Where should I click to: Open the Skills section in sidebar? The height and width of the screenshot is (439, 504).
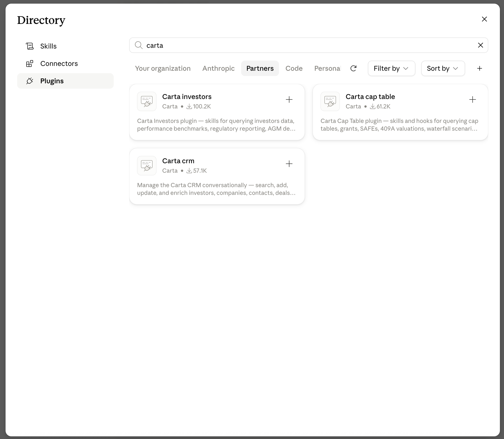65,46
